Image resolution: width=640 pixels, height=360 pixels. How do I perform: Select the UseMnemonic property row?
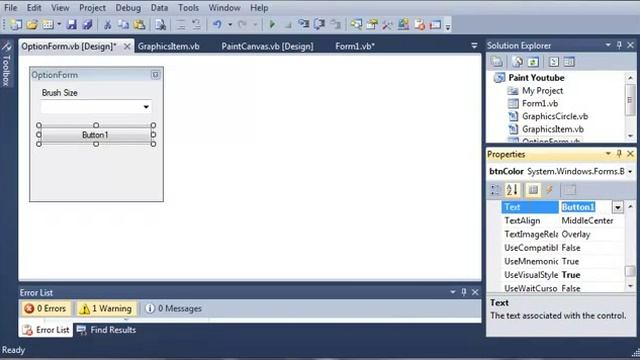click(x=563, y=261)
